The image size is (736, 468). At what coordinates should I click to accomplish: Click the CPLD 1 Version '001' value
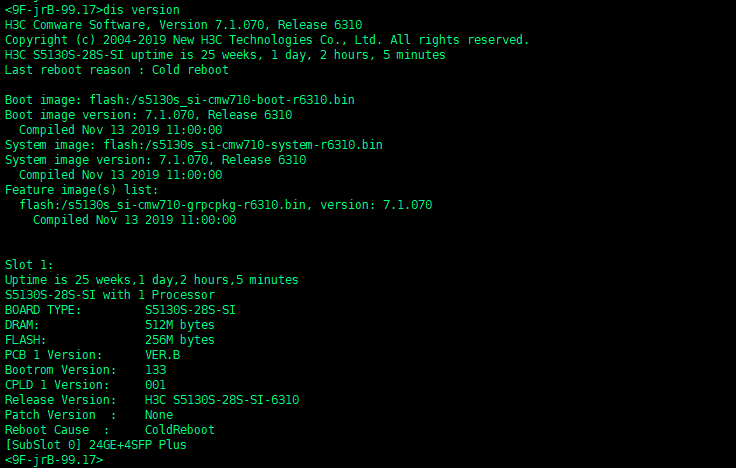(155, 385)
